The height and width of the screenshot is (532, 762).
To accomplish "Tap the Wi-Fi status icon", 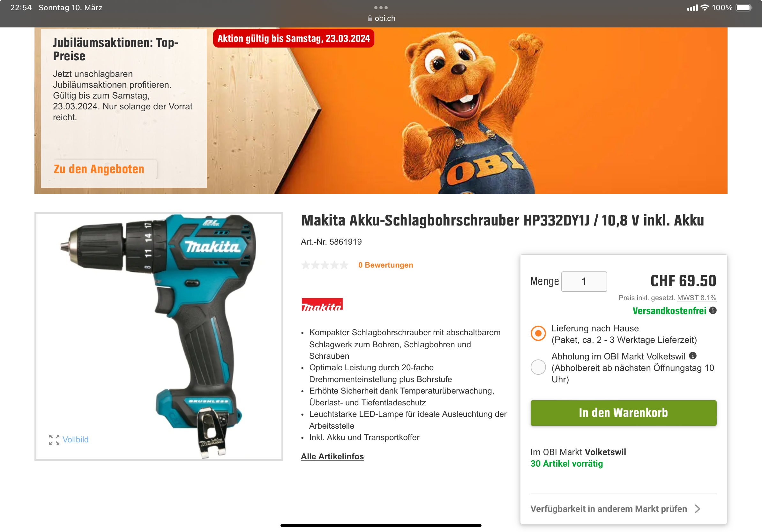I will coord(705,8).
